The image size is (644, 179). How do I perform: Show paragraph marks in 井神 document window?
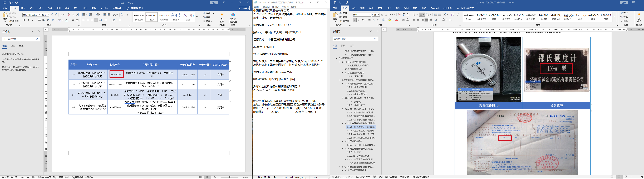coord(458,14)
